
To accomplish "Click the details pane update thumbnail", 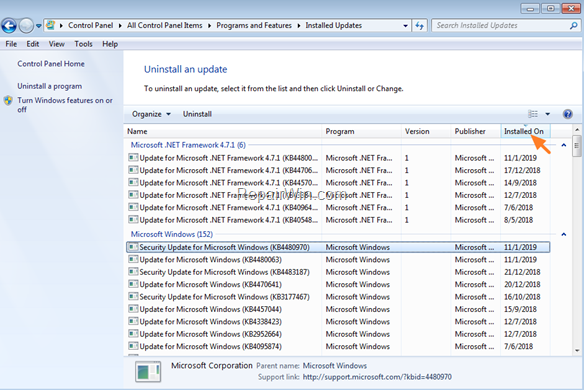I will (x=148, y=372).
